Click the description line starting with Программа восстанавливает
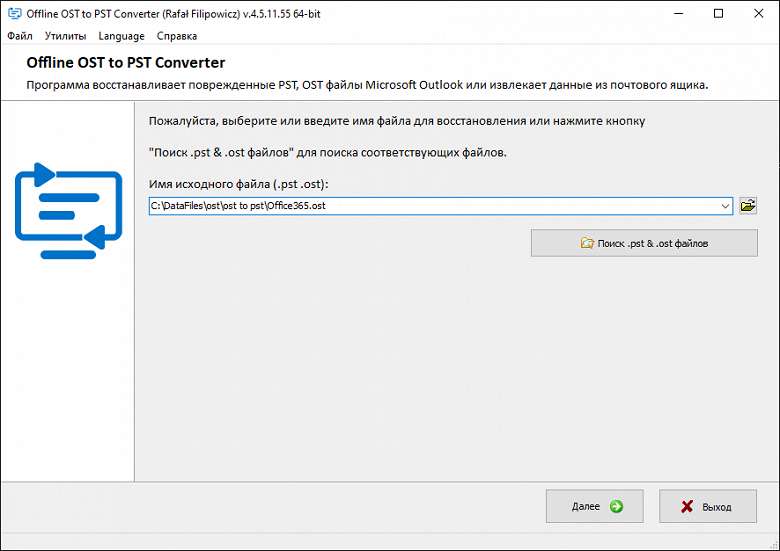The image size is (780, 551). pos(367,85)
